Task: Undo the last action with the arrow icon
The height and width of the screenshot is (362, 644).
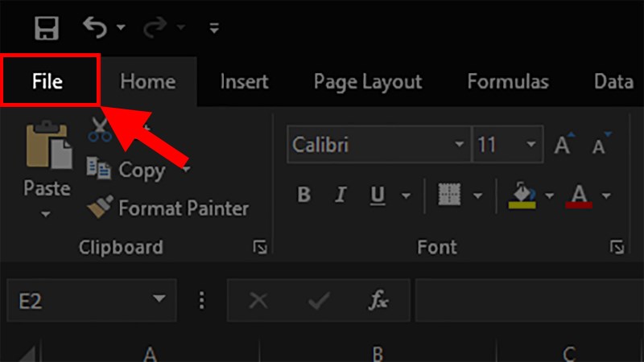Action: click(95, 27)
